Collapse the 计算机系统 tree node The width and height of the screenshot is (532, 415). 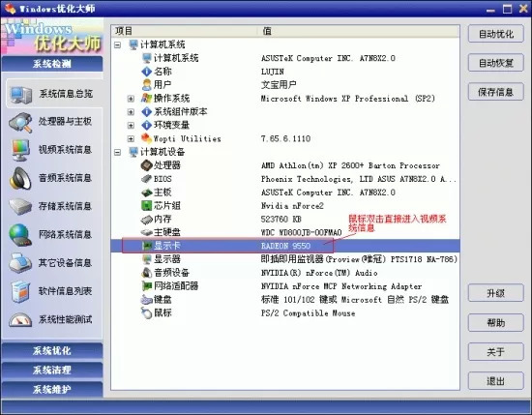(x=117, y=44)
